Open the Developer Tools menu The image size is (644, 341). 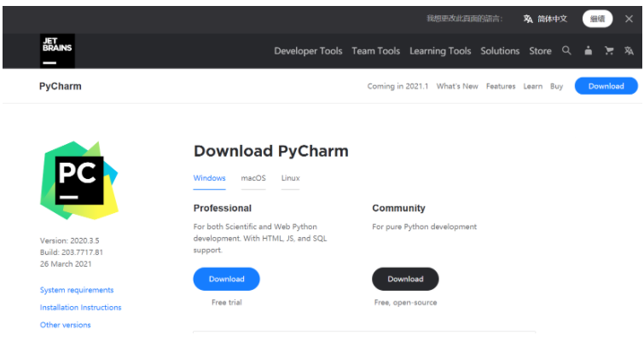pyautogui.click(x=308, y=51)
